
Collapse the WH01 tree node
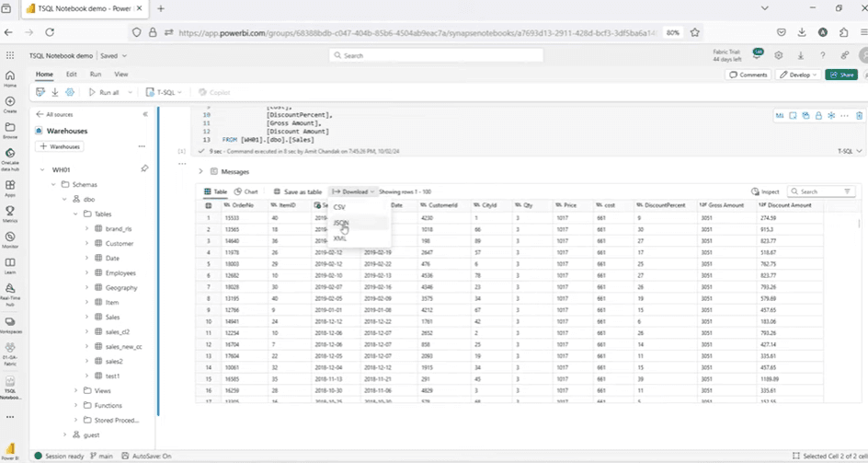[x=42, y=169]
